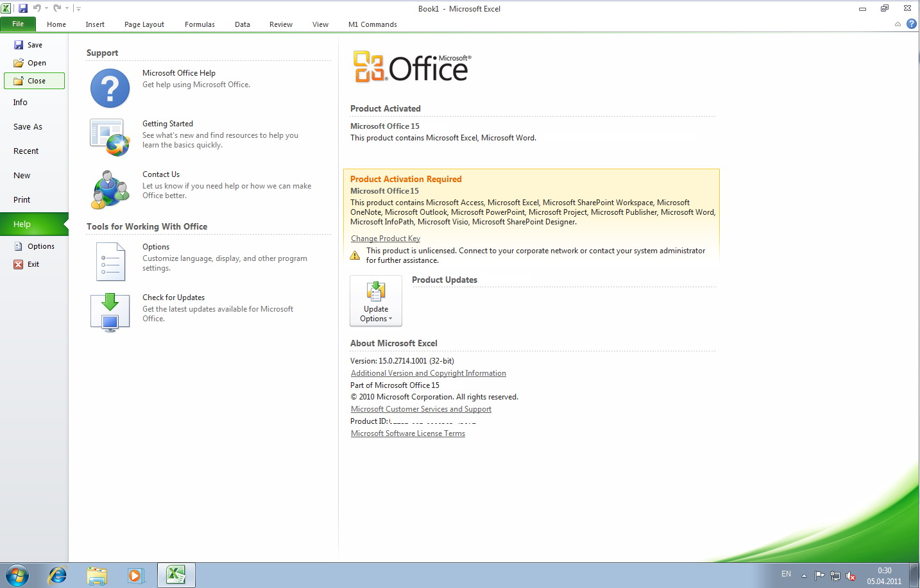This screenshot has width=920, height=588.
Task: Open the Getting Started icon
Action: coord(110,137)
